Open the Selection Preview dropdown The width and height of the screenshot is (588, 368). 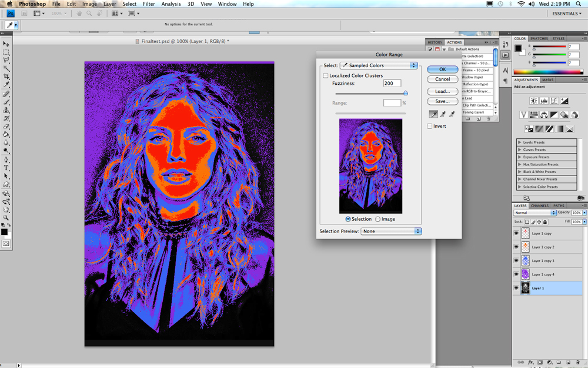pyautogui.click(x=391, y=231)
